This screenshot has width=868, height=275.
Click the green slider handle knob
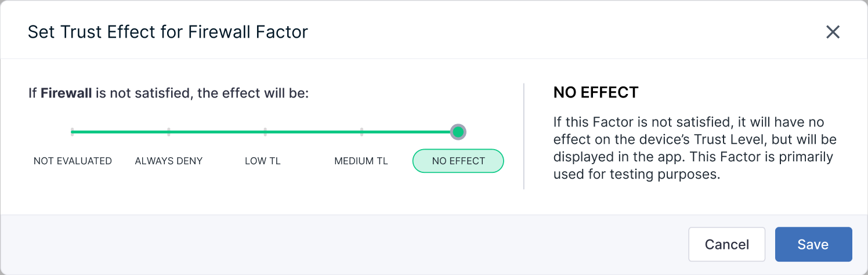pyautogui.click(x=458, y=132)
